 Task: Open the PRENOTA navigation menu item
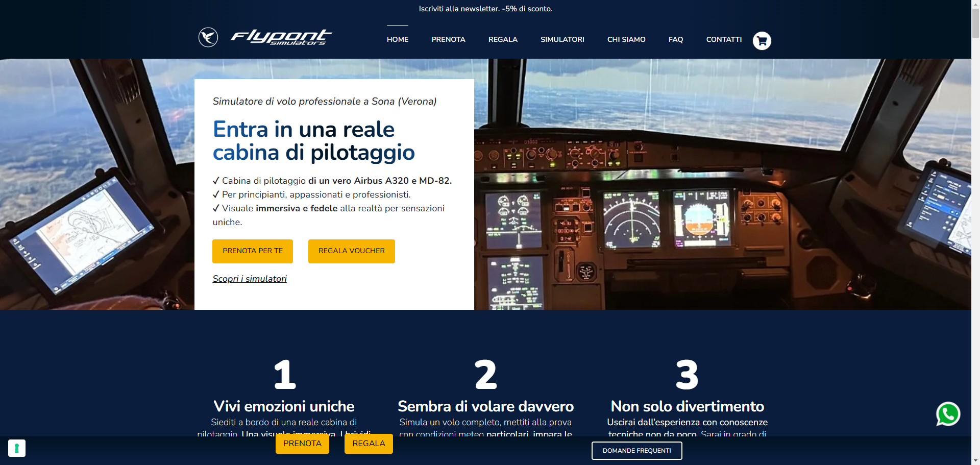pos(448,39)
